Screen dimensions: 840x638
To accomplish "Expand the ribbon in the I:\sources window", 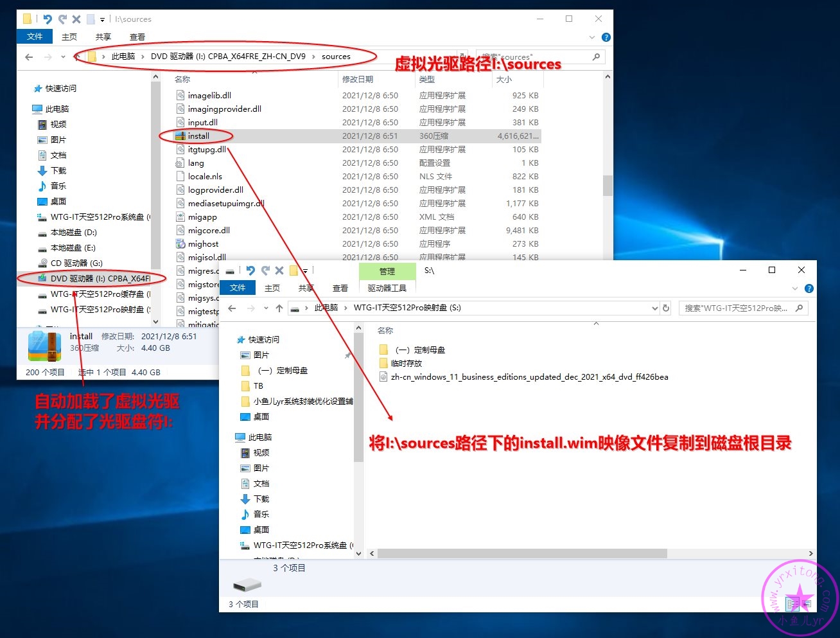I will (x=591, y=37).
